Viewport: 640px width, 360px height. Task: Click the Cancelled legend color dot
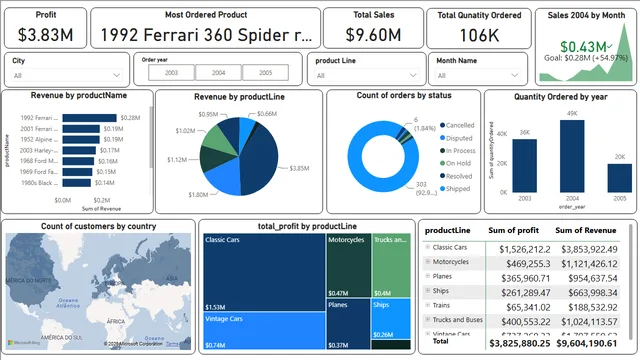[442, 125]
